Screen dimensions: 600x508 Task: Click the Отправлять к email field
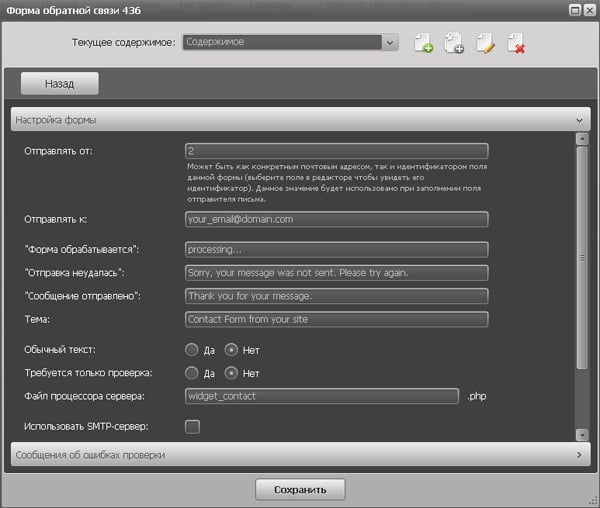coord(336,219)
